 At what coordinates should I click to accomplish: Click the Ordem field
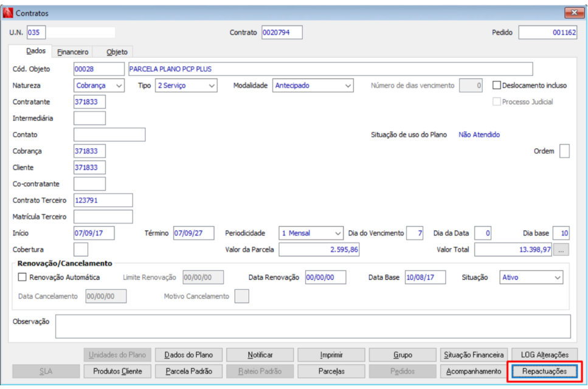point(564,151)
